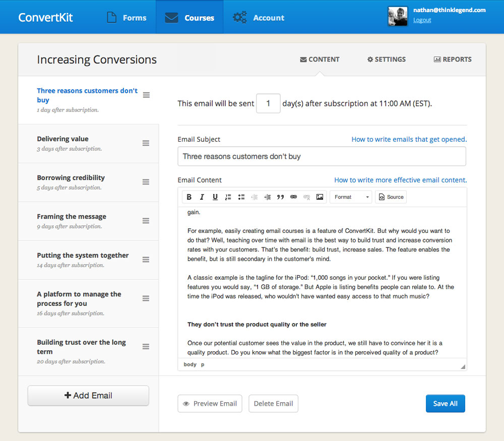The height and width of the screenshot is (441, 504).
Task: Click the 'Increasing Conversions' course title
Action: point(97,60)
